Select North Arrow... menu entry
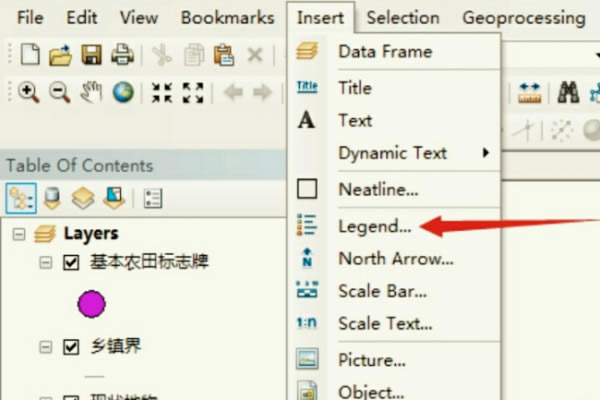Screen dimensions: 600x400 (x=396, y=259)
